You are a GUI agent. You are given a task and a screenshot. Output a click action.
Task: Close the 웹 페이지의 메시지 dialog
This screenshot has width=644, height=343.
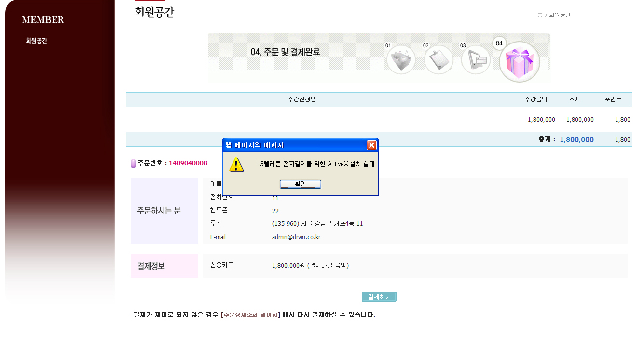(371, 145)
